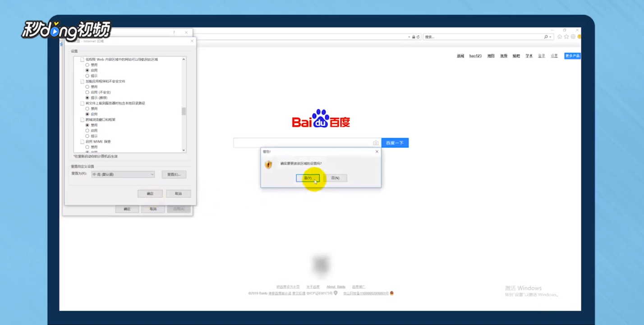The width and height of the screenshot is (644, 325).
Task: Open the address bar dropdown arrow
Action: tap(409, 37)
